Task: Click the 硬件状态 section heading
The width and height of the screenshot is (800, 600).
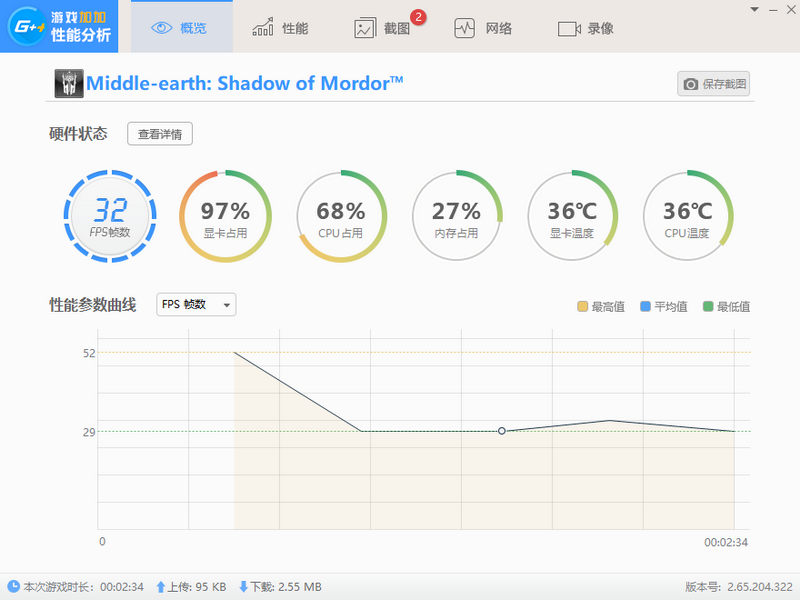Action: point(78,134)
